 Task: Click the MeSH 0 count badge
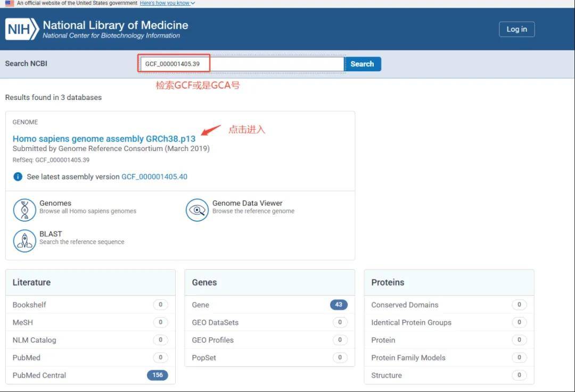(x=161, y=322)
